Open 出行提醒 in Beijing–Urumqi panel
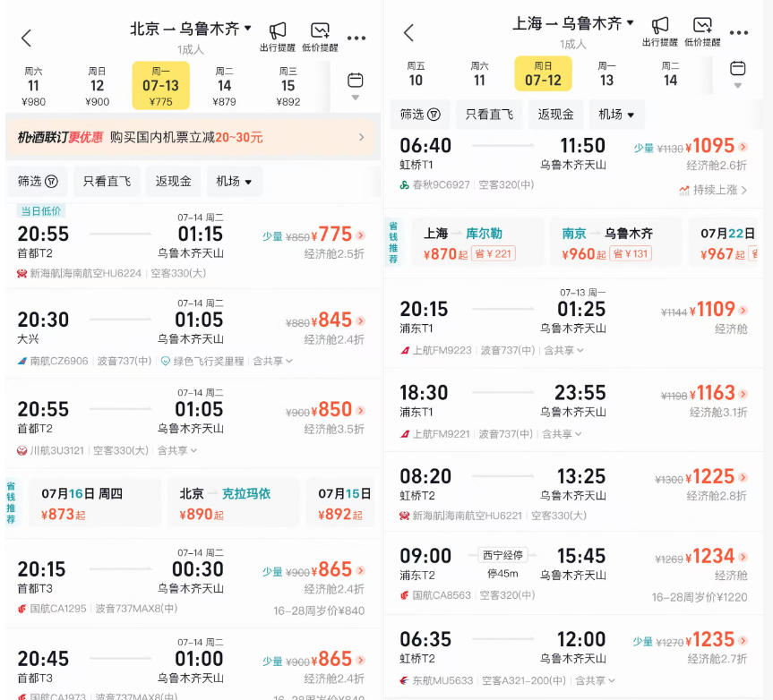The width and height of the screenshot is (773, 700). tap(278, 37)
